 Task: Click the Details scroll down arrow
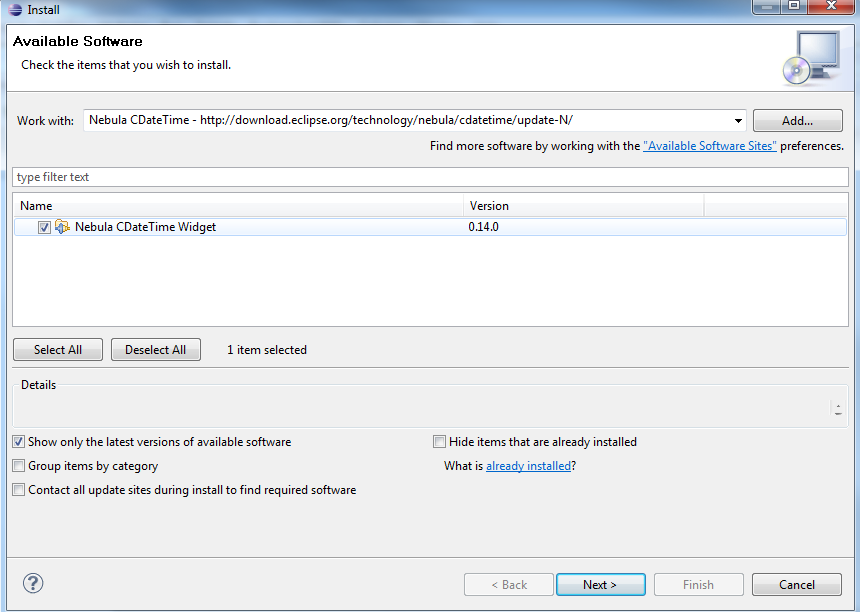tap(838, 413)
